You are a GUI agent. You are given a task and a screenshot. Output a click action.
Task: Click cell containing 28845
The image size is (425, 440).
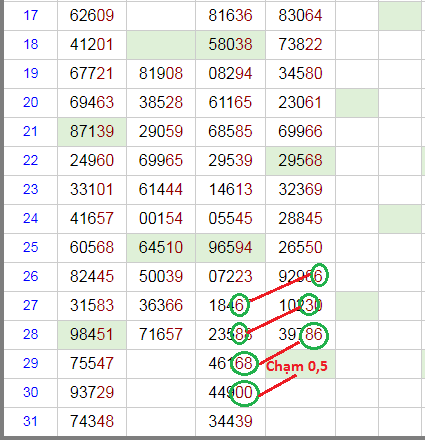click(300, 218)
